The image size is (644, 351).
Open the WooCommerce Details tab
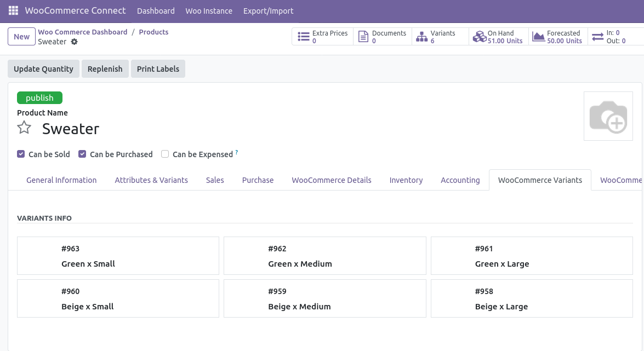click(x=331, y=180)
